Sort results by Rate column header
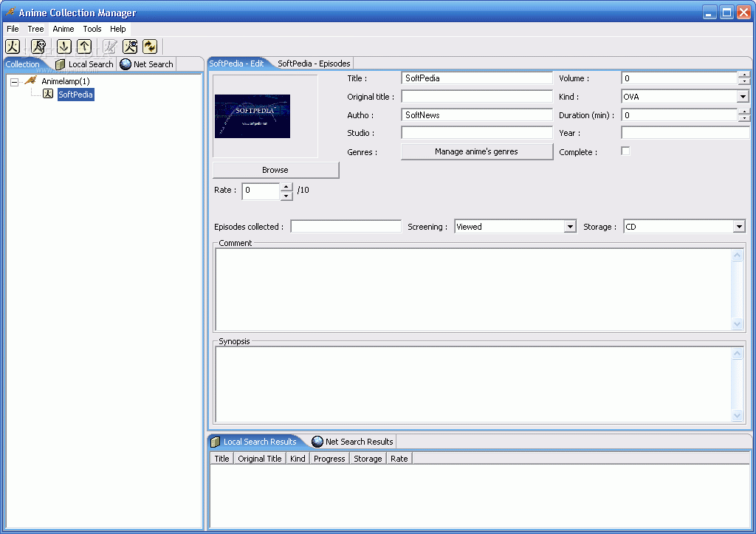Image resolution: width=756 pixels, height=534 pixels. click(399, 459)
